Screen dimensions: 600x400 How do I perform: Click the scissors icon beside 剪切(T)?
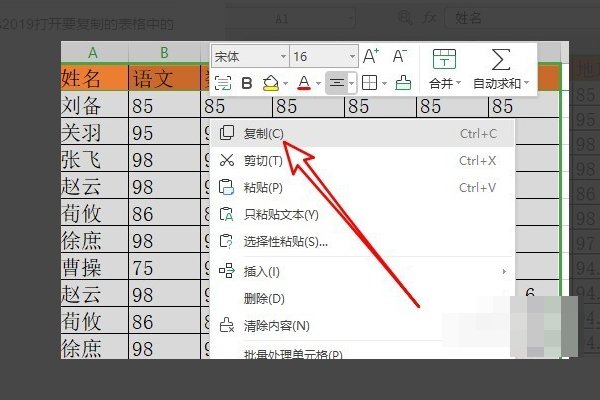pos(227,160)
